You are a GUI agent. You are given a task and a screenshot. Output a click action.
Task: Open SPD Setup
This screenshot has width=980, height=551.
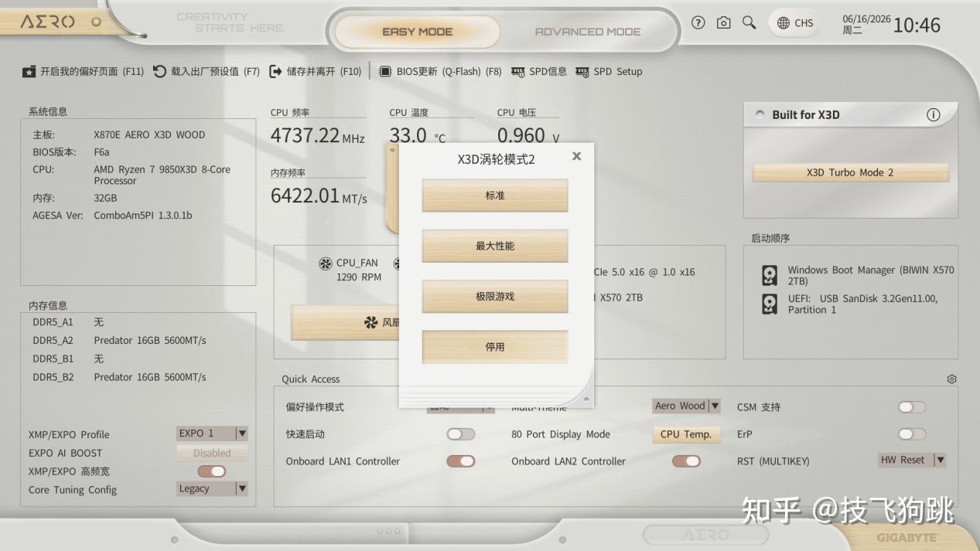(609, 71)
